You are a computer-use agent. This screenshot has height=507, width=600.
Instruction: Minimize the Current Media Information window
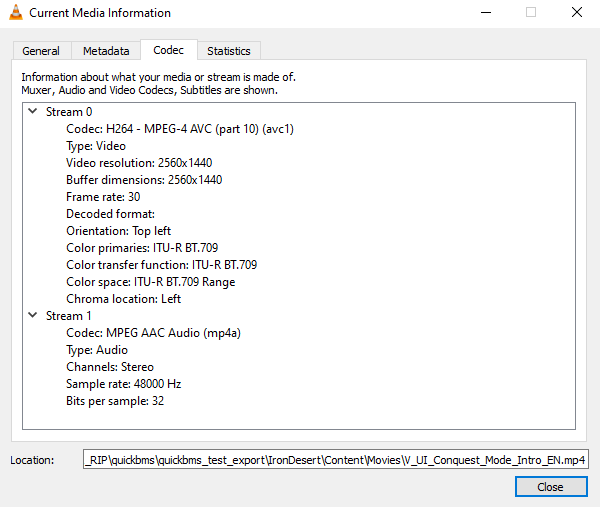[x=486, y=13]
